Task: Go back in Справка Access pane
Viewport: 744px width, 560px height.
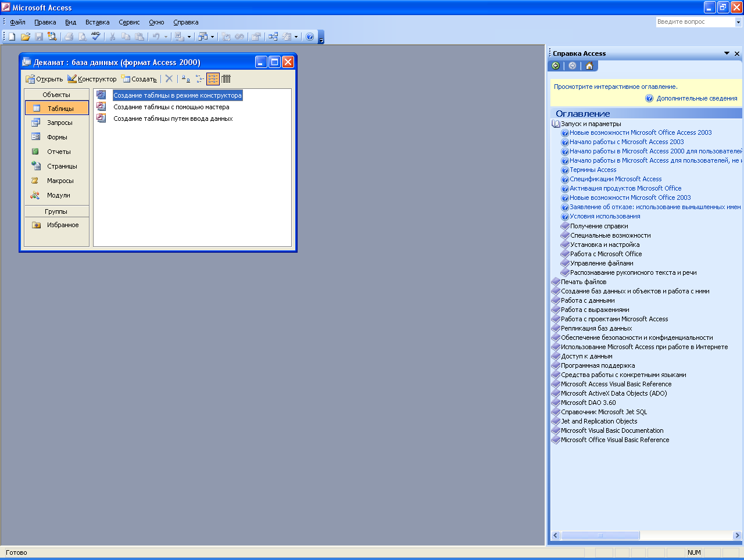Action: coord(556,66)
